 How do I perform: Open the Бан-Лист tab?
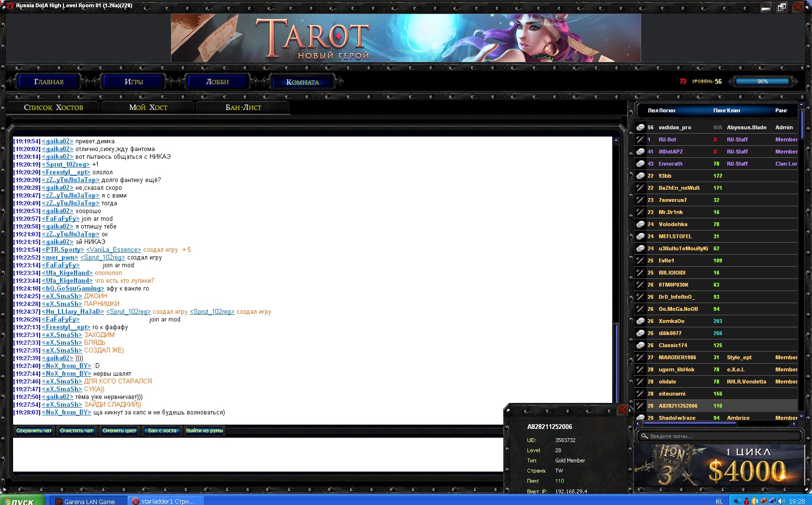243,107
